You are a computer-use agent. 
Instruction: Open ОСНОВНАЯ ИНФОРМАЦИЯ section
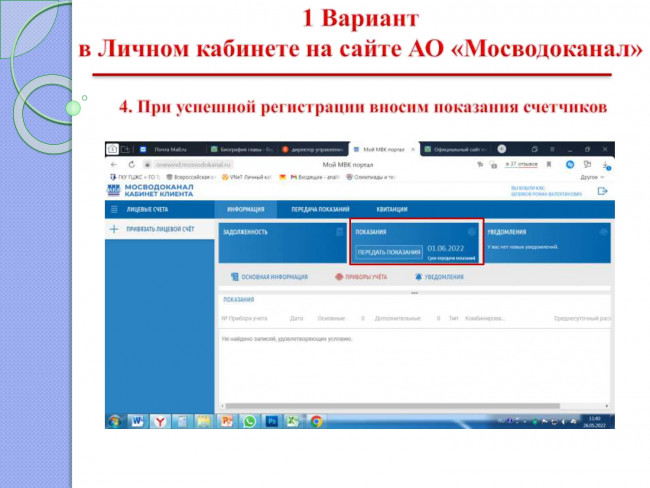coord(269,277)
